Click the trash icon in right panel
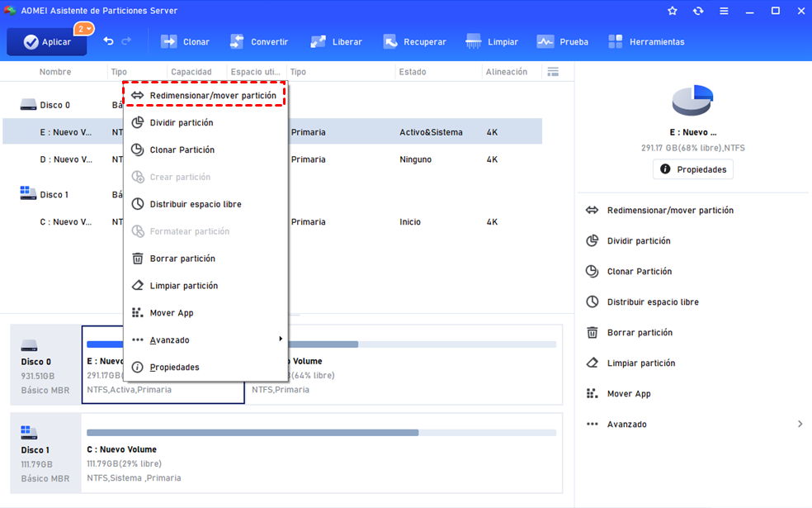 coord(592,333)
